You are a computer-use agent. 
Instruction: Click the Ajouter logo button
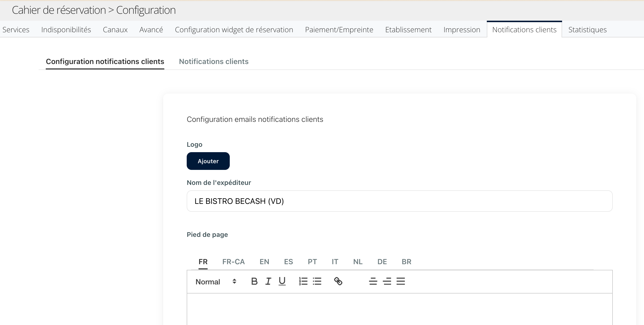pos(208,161)
